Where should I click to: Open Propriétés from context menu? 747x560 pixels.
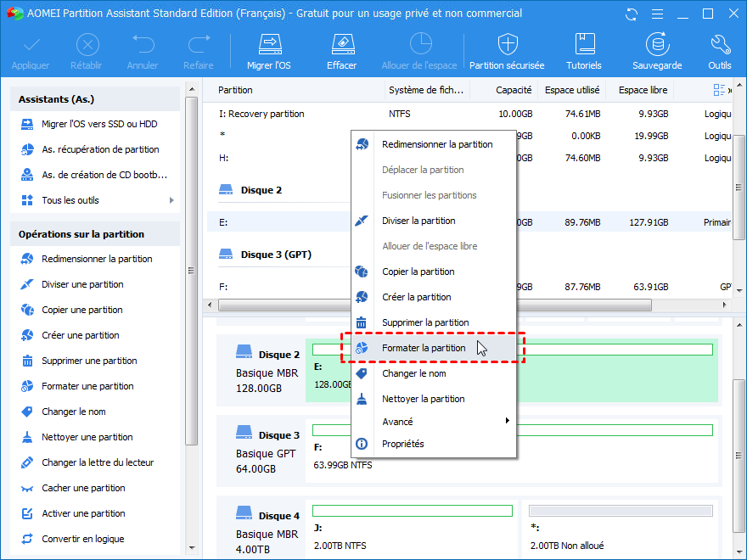[x=434, y=444]
